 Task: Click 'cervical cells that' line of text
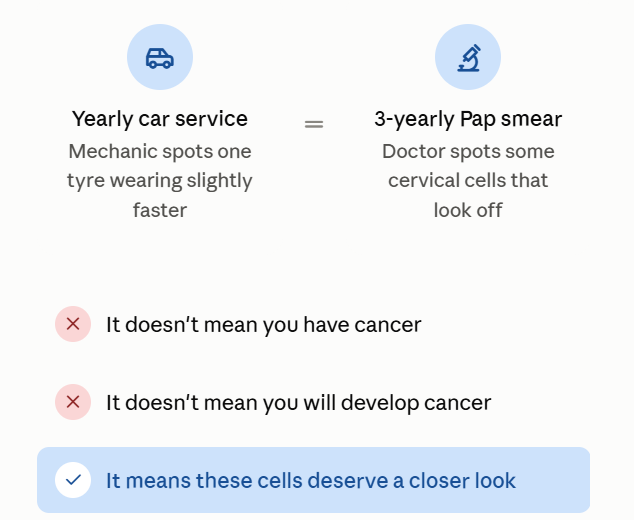coord(468,180)
